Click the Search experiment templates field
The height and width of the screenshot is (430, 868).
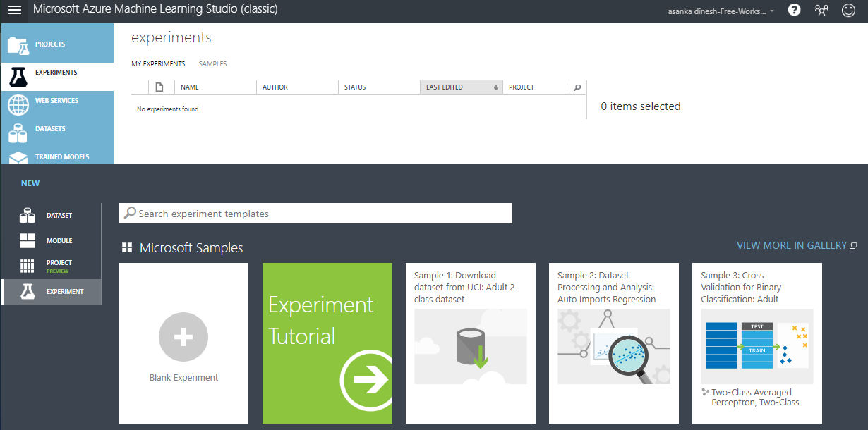tap(315, 214)
